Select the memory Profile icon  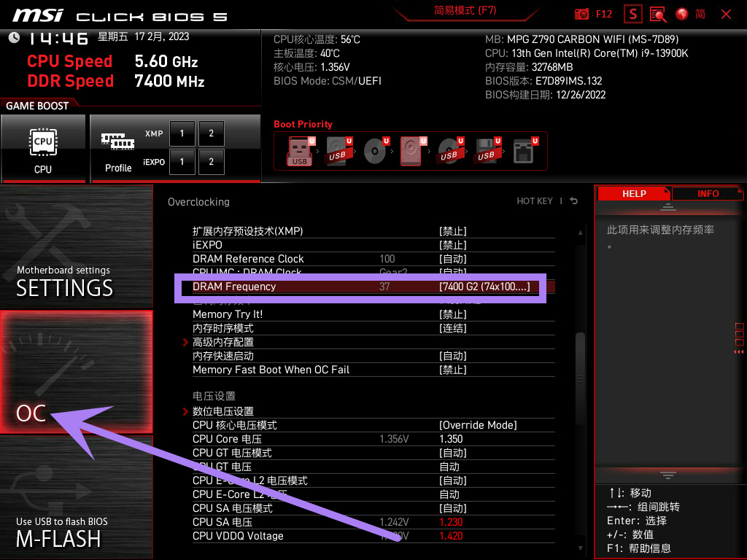[118, 152]
